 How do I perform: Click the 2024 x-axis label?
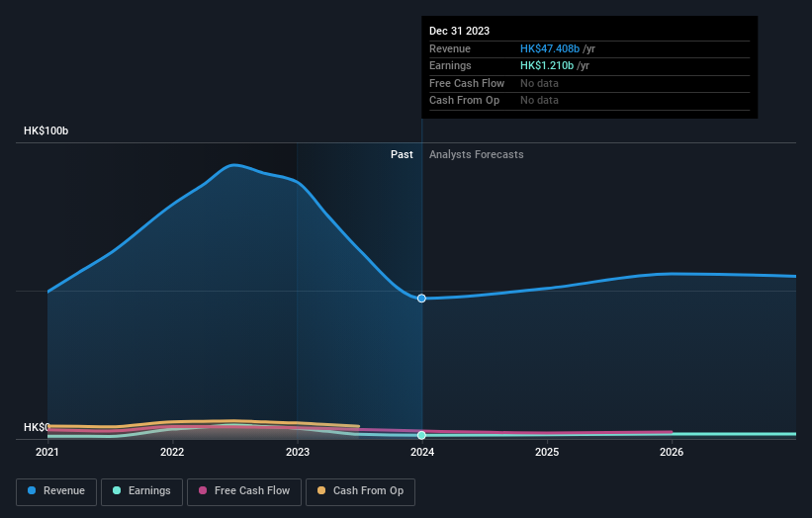(x=422, y=452)
